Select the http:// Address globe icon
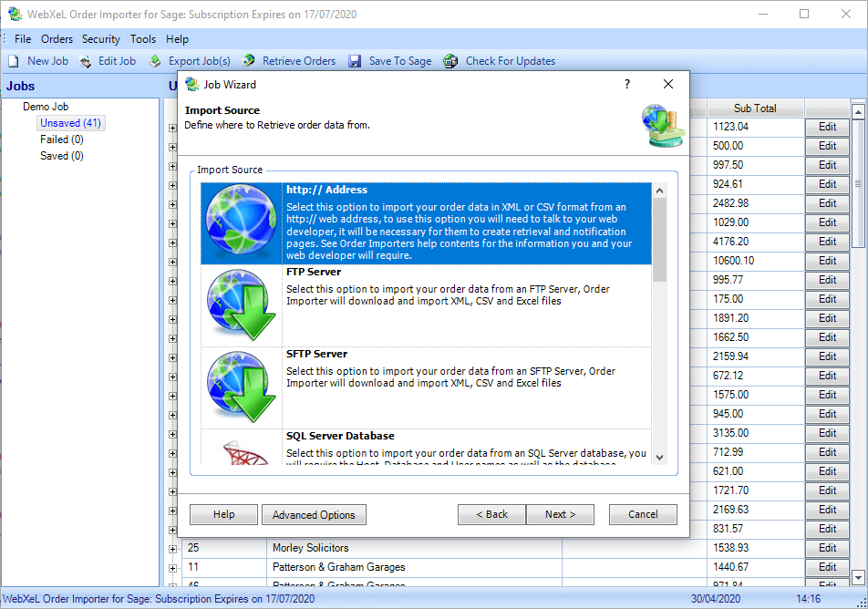Viewport: 868px width, 609px height. (x=241, y=220)
